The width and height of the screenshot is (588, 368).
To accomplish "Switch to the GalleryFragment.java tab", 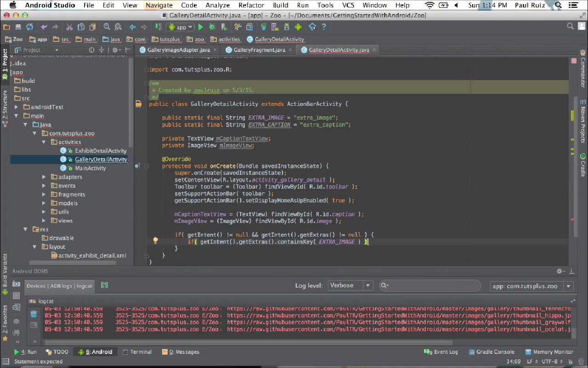I will [259, 50].
